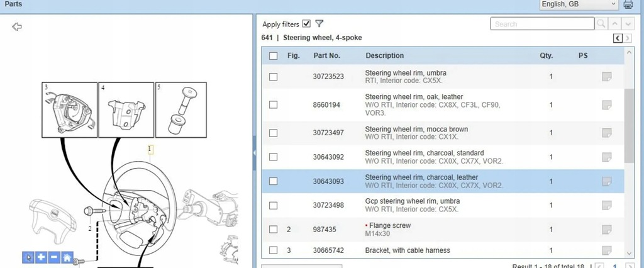Image resolution: width=644 pixels, height=268 pixels.
Task: Open note icon for part 30723523
Action: [606, 77]
